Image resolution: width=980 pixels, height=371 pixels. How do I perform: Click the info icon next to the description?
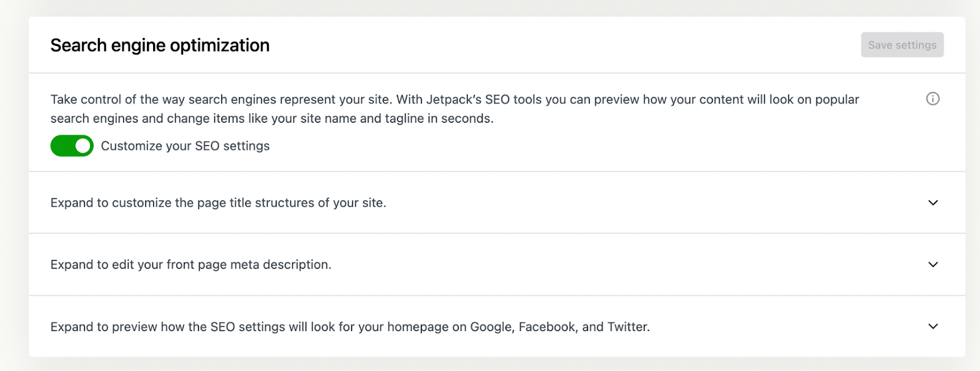(932, 98)
